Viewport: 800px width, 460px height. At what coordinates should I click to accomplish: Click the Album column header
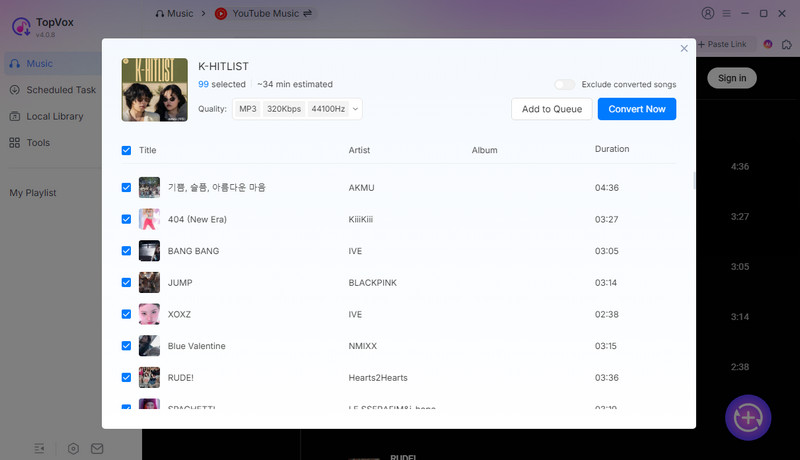484,150
